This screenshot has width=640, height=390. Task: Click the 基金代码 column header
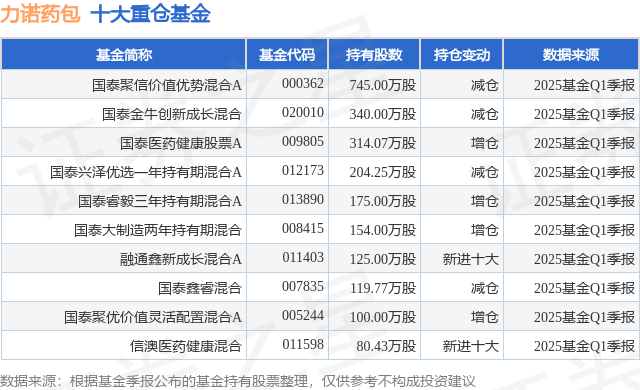pos(287,54)
